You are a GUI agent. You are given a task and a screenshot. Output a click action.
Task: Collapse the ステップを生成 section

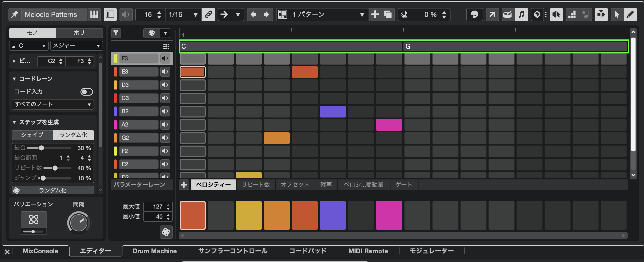tap(14, 122)
